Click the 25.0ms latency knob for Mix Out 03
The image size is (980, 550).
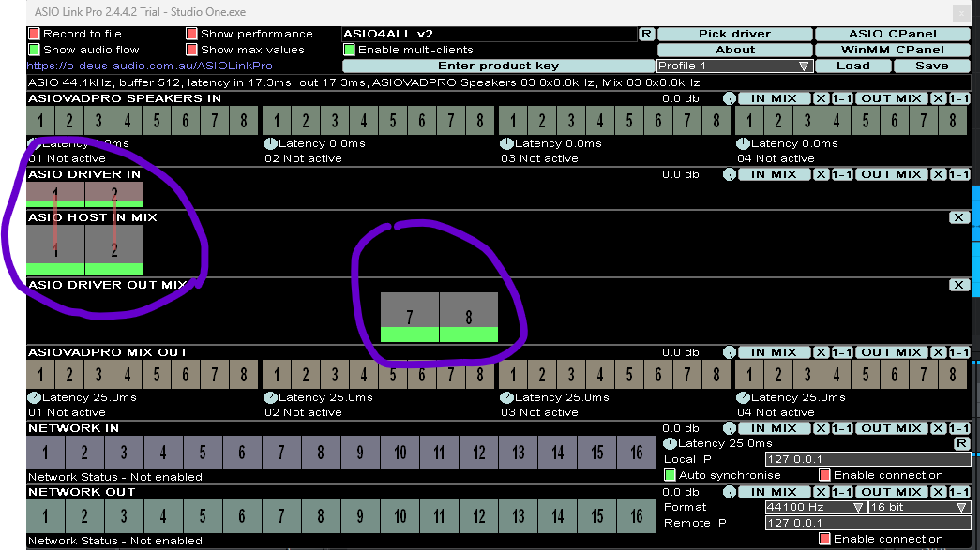point(506,397)
